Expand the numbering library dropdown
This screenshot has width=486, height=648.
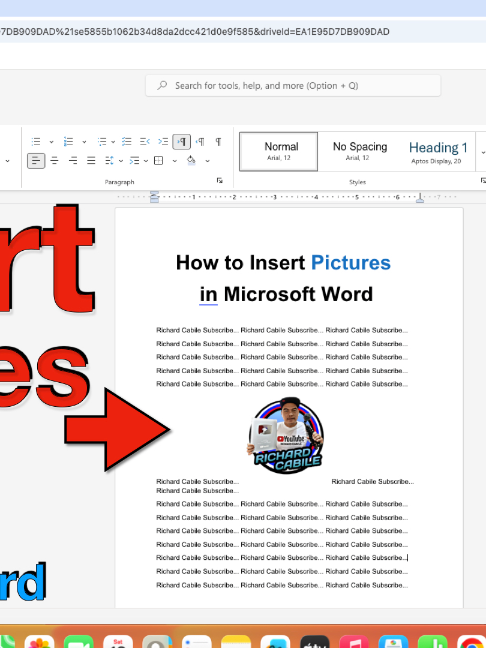click(84, 142)
